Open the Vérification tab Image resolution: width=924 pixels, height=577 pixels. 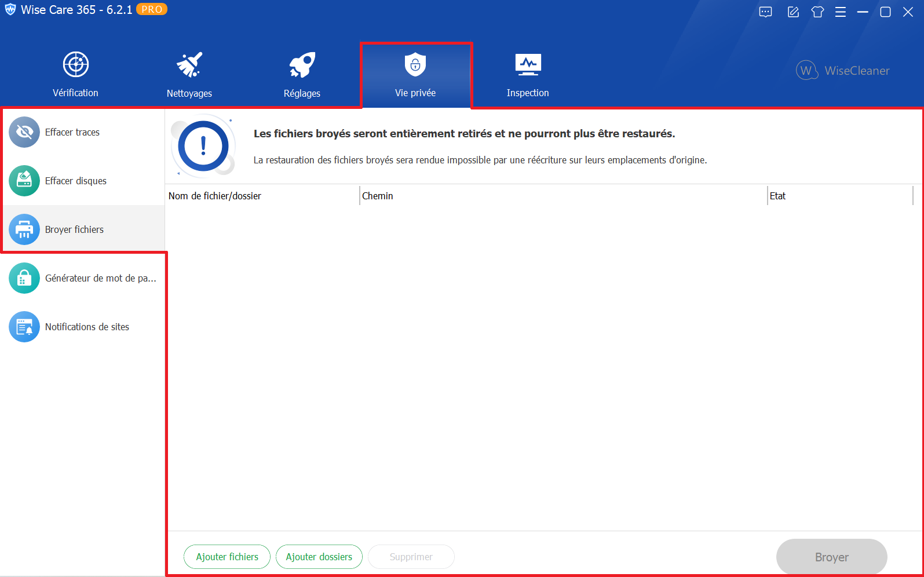coord(75,75)
